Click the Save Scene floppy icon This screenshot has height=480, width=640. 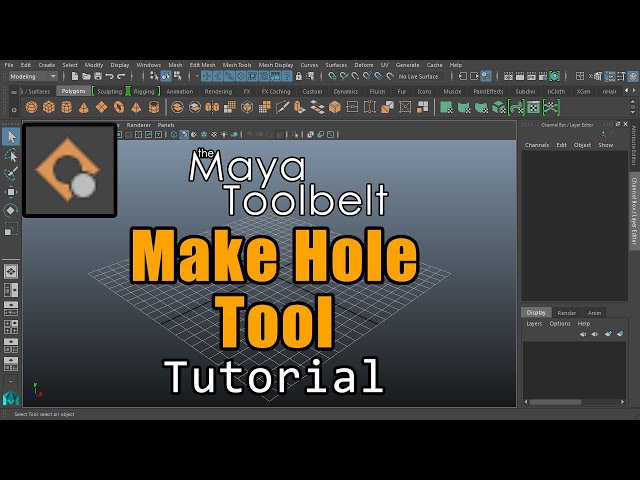[x=98, y=76]
